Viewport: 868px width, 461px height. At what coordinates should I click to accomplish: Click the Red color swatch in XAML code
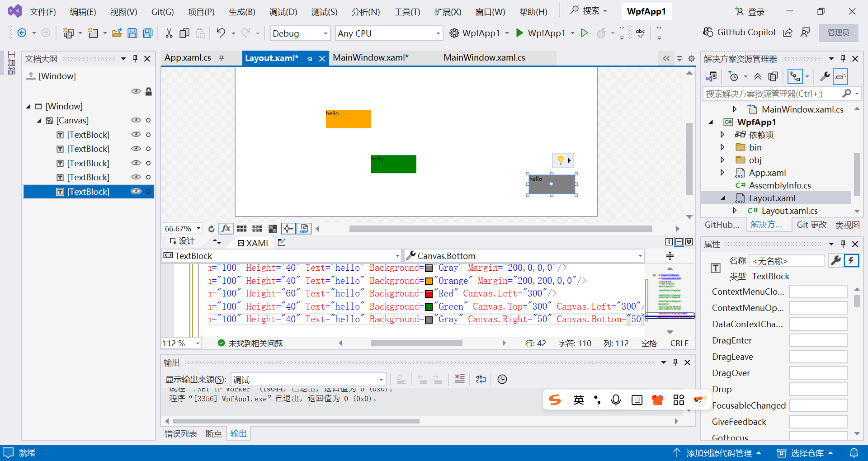pos(429,294)
